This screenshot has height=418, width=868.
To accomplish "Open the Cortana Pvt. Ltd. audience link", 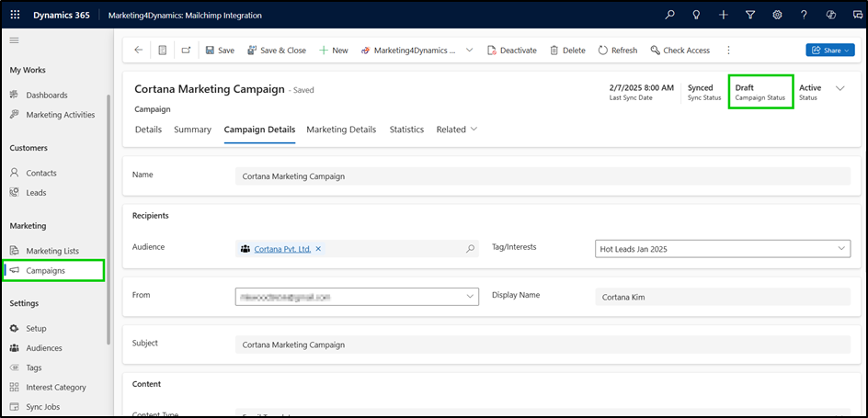I will [x=282, y=249].
